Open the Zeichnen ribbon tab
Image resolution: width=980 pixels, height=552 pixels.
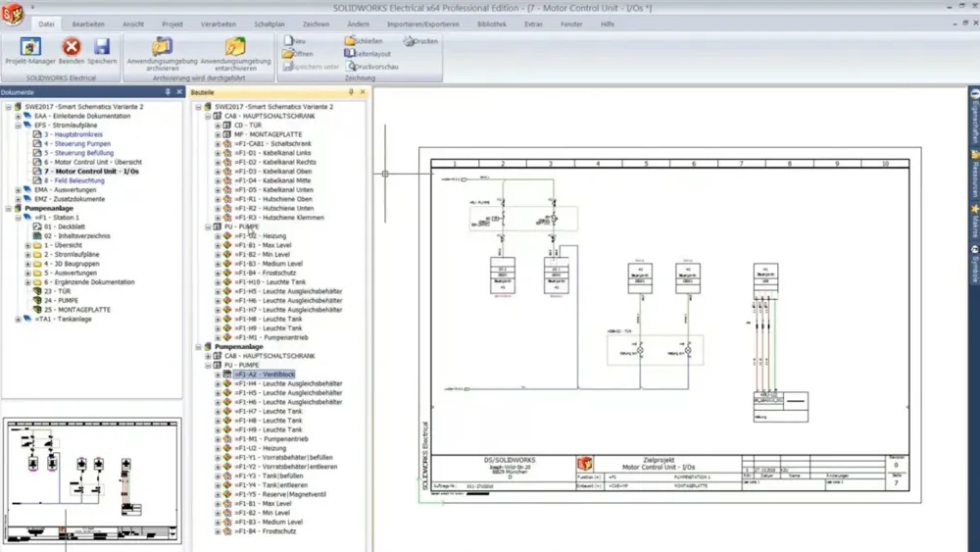(x=317, y=25)
